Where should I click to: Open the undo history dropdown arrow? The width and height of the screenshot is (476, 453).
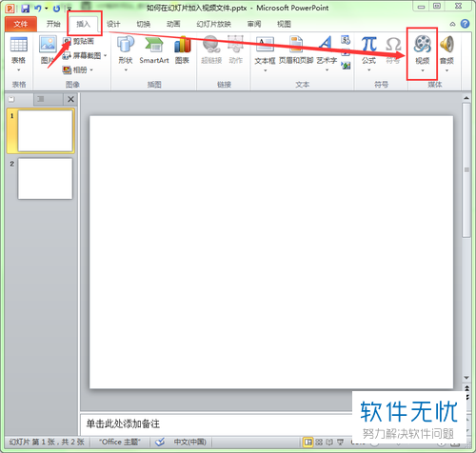[x=47, y=9]
